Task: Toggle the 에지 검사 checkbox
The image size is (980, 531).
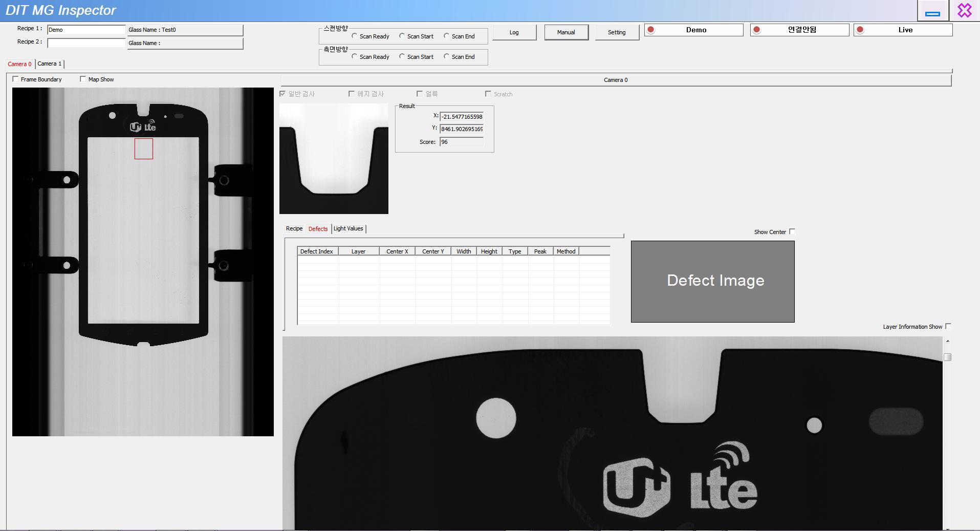Action: (352, 94)
